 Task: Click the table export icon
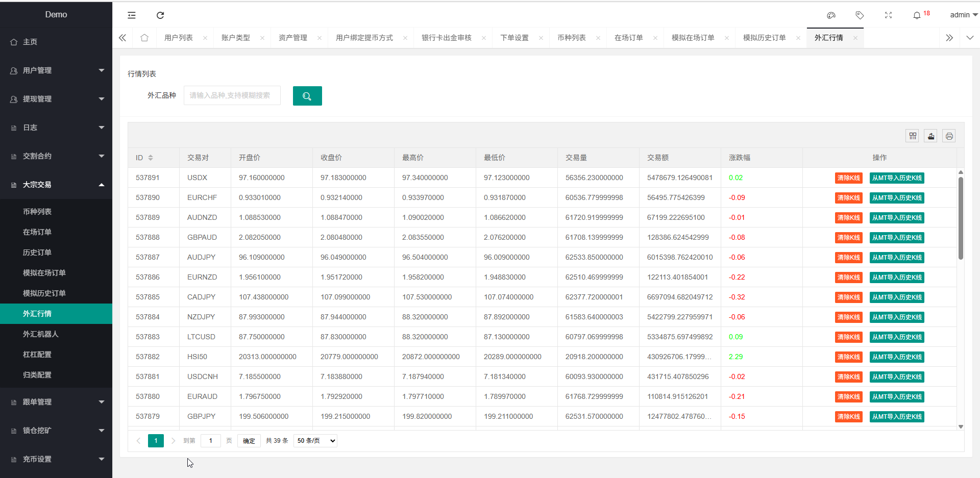point(931,136)
